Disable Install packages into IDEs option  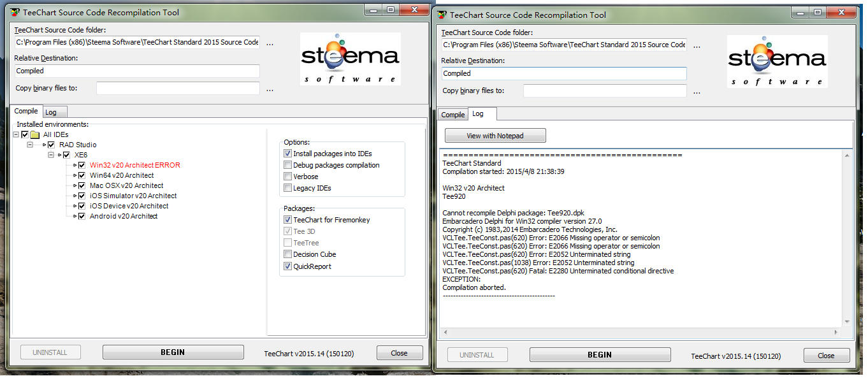click(x=288, y=154)
